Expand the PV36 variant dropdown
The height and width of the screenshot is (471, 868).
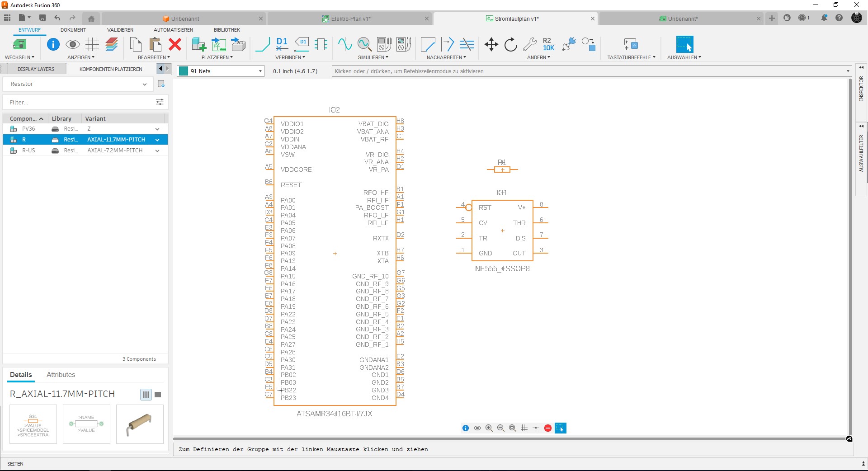click(x=157, y=129)
